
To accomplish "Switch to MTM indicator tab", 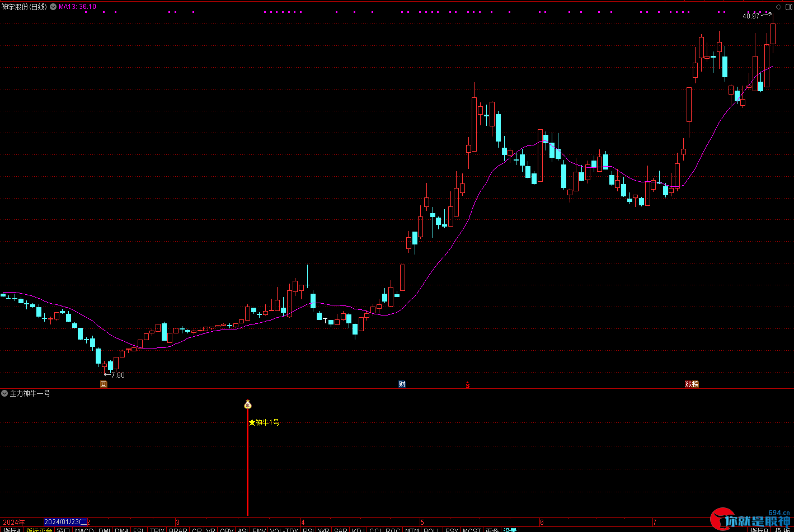I will coord(412,529).
